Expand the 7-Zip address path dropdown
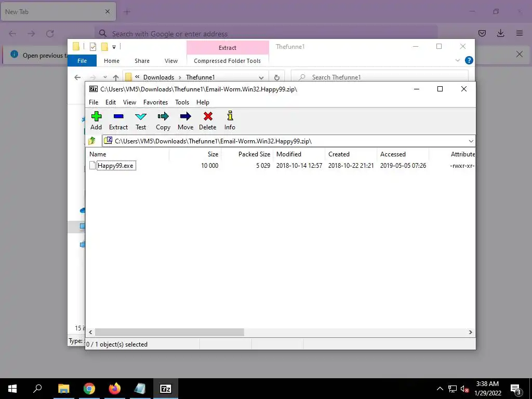Viewport: 532px width, 399px height. [471, 141]
